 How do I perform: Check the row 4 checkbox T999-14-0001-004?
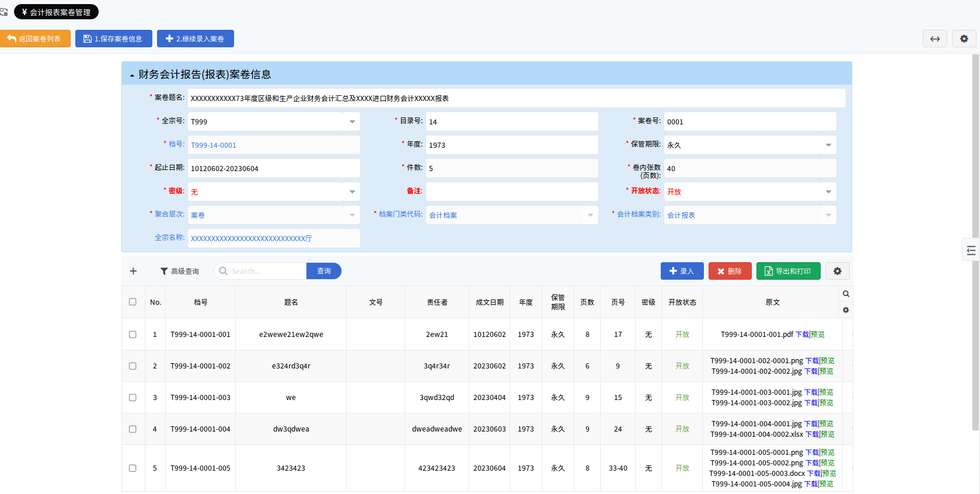tap(132, 429)
